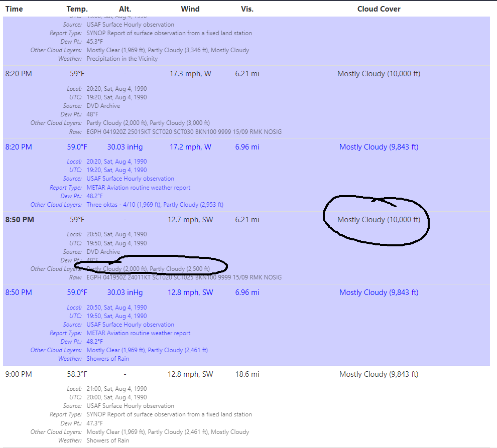The image size is (497, 448).
Task: Click the 18.6 mi visibility value
Action: 247,374
